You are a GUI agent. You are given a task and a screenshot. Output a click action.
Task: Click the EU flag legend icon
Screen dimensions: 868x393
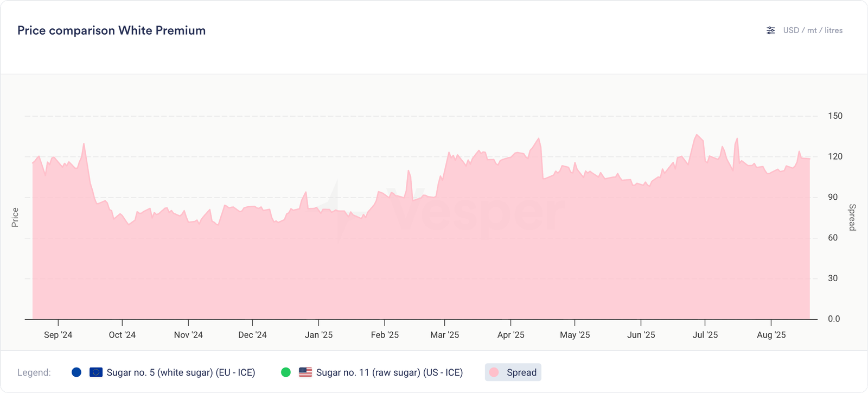click(x=96, y=372)
